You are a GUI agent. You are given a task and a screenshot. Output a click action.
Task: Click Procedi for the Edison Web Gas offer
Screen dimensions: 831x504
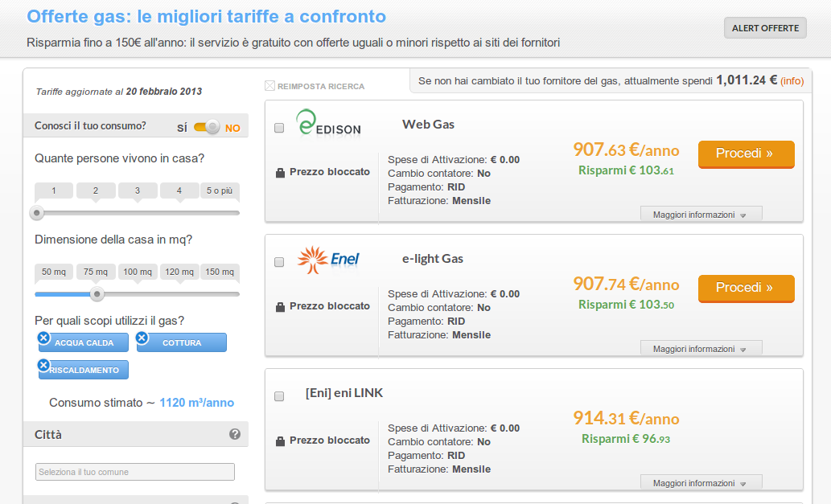coord(747,154)
